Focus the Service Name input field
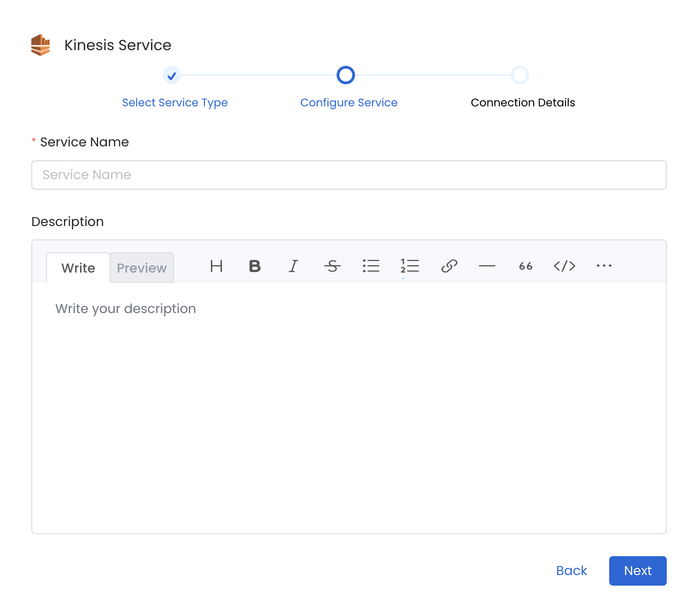Image resolution: width=699 pixels, height=616 pixels. [x=349, y=175]
